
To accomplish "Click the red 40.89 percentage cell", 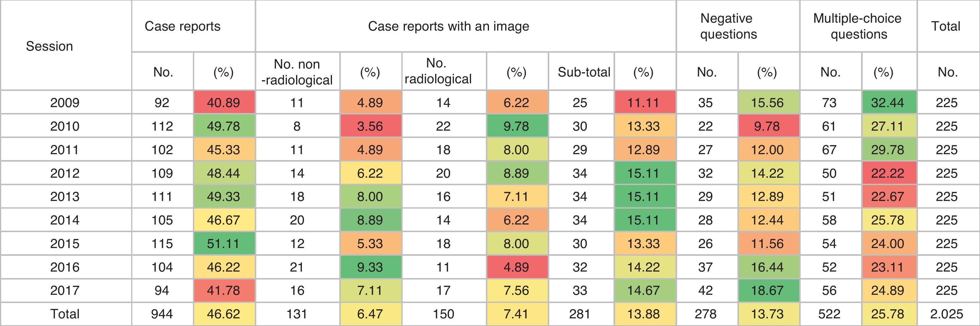I will 223,102.
